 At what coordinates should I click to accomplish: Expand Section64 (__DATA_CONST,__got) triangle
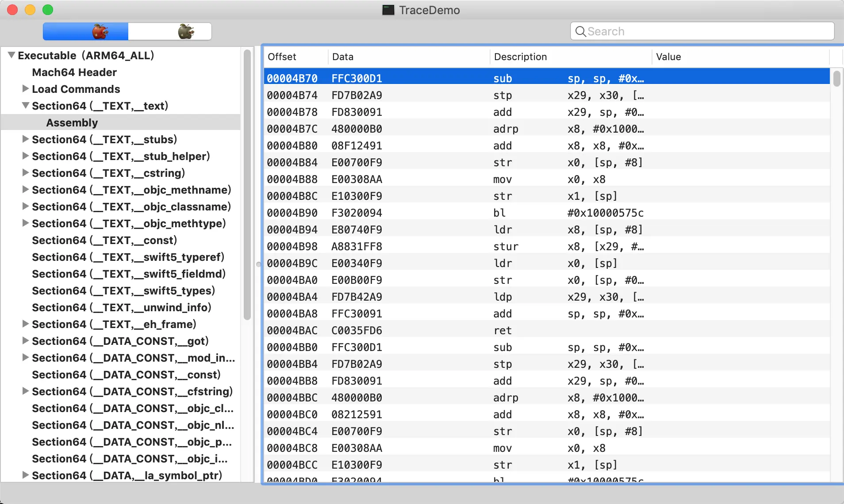coord(26,340)
